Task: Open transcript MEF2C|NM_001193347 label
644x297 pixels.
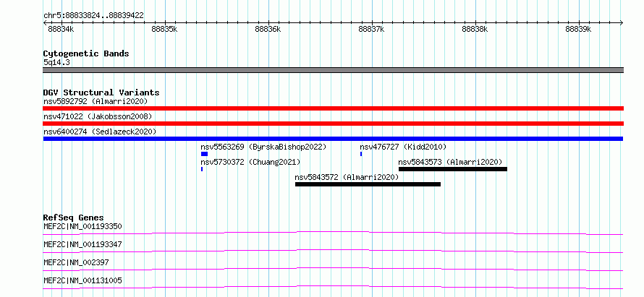Action: point(82,244)
